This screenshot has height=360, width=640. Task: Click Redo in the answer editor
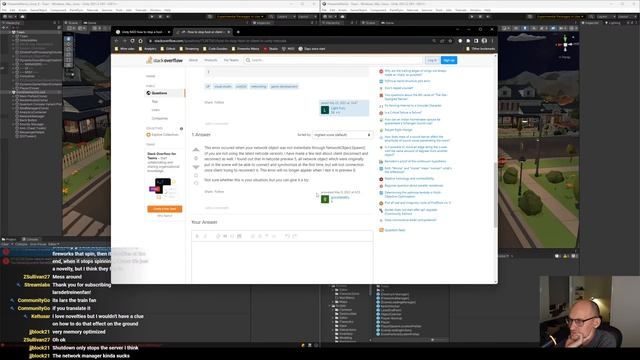pos(295,236)
